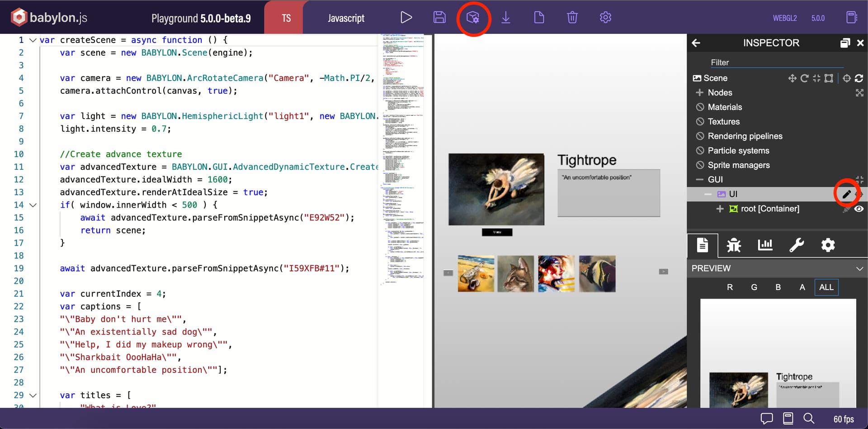This screenshot has height=429, width=868.
Task: Collapse the GUI section in Scene Explorer
Action: click(x=698, y=180)
